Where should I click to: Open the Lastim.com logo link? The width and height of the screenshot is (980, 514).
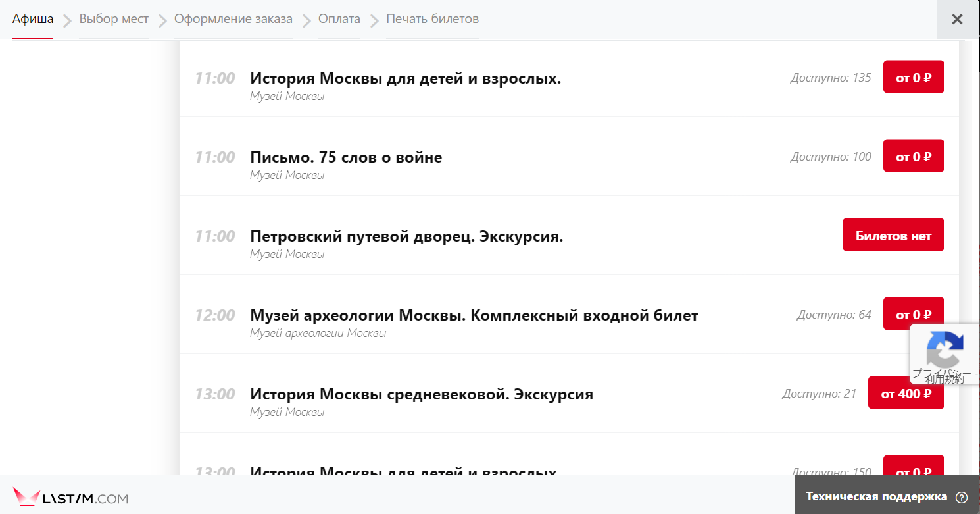(70, 498)
